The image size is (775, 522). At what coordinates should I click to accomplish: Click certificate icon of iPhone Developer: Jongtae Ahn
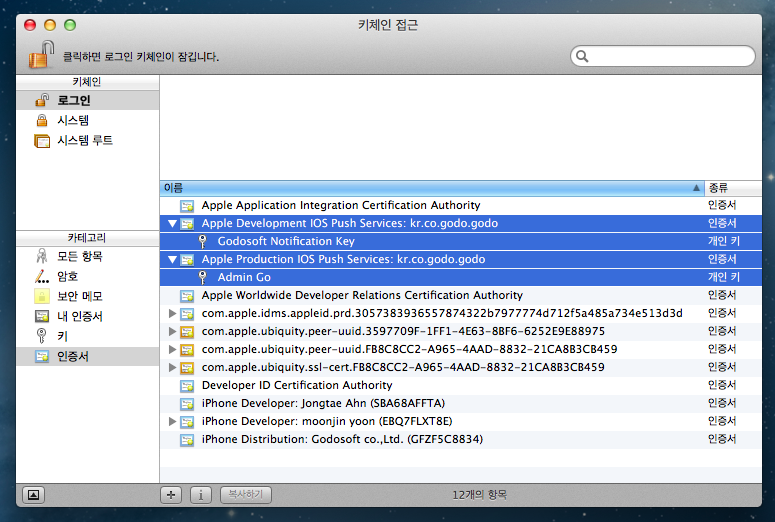(x=187, y=403)
